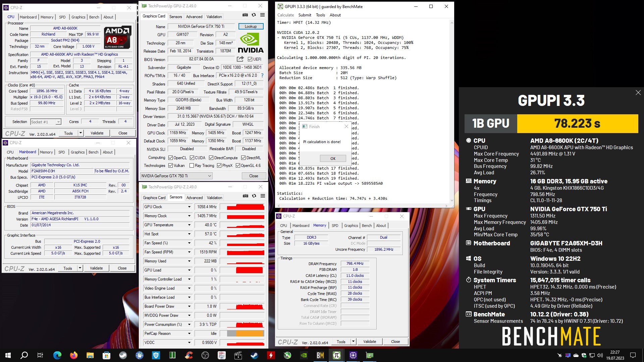Switch to GPU-Z in the taskbar
Screen dimensions: 644x362
pos(370,355)
